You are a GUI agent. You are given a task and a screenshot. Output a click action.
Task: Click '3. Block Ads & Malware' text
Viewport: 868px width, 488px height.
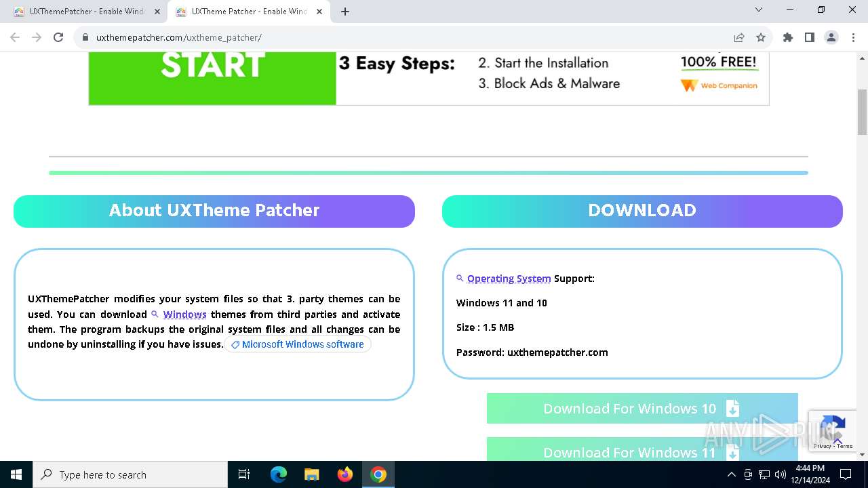pyautogui.click(x=549, y=83)
